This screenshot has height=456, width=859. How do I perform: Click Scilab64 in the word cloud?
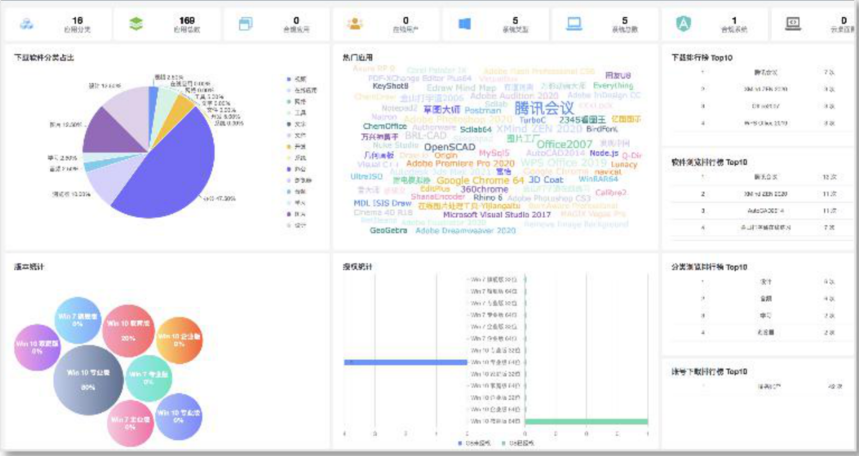click(x=476, y=129)
